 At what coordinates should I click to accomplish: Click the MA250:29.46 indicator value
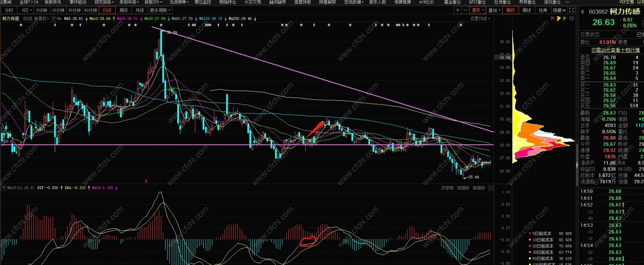click(x=240, y=19)
